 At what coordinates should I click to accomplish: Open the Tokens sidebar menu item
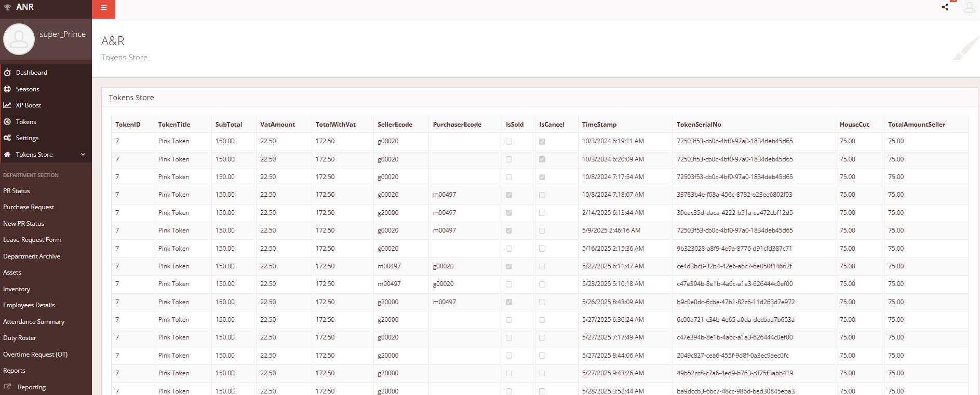pos(26,122)
